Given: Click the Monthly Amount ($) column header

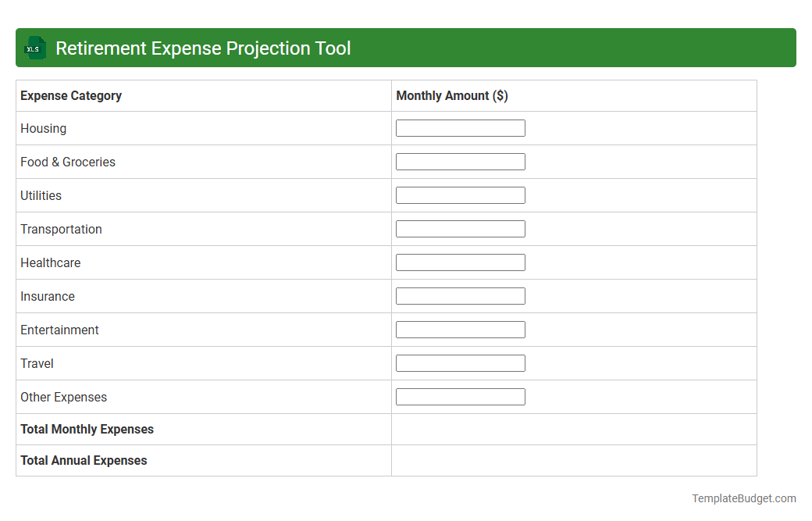Looking at the screenshot, I should pyautogui.click(x=451, y=95).
